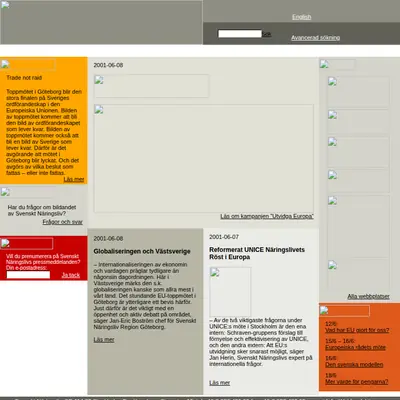
Task: Open Läs mer under the UNICE article
Action: pos(219,383)
